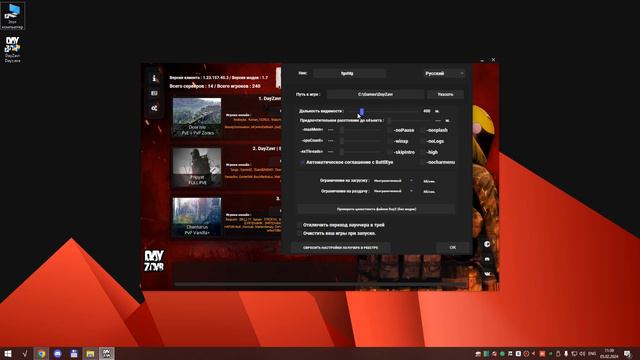640x360 pixels.
Task: Adjust the Дальность видимости slider handle
Action: 362,111
